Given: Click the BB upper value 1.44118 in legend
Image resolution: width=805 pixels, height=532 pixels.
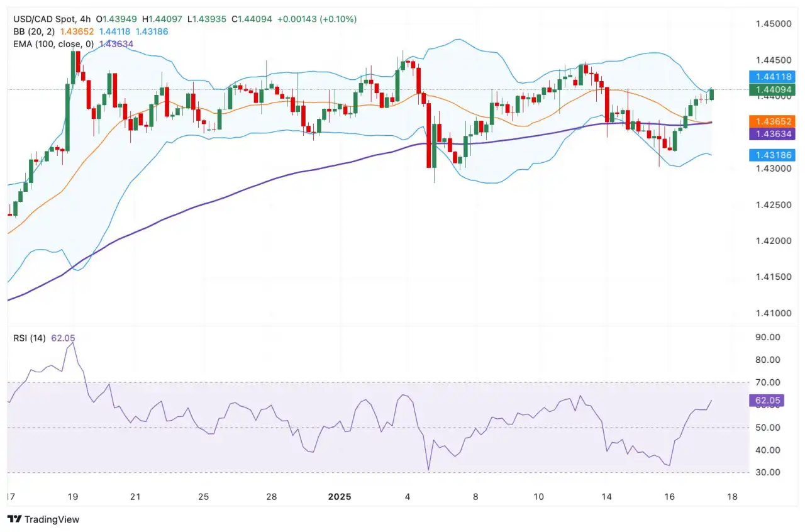Looking at the screenshot, I should 115,31.
